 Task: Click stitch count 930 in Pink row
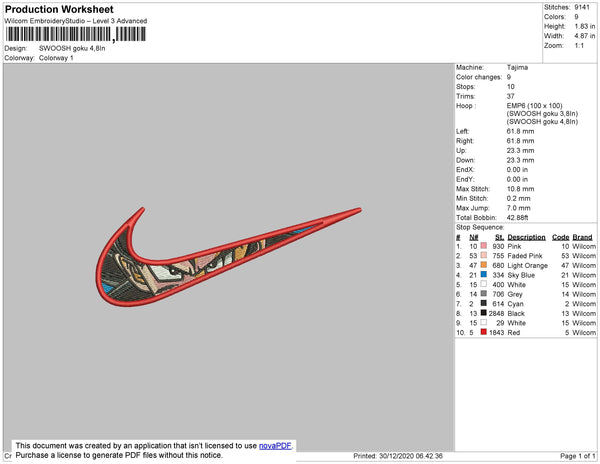[498, 246]
